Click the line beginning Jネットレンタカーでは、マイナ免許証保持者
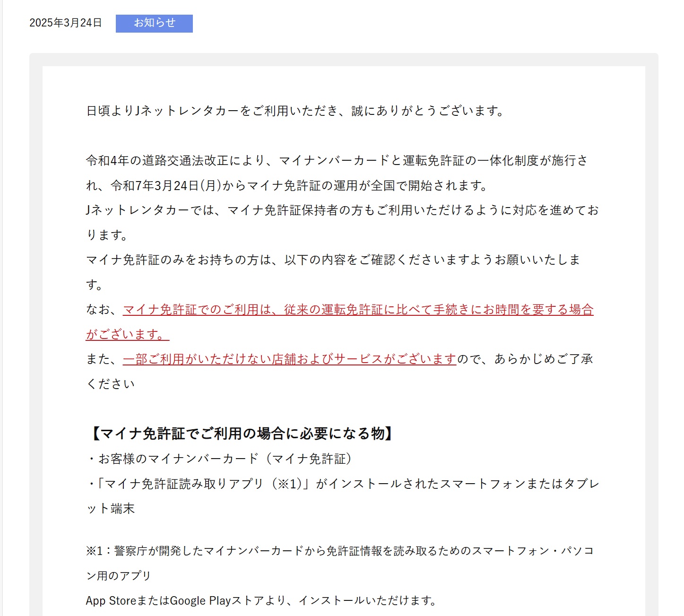The height and width of the screenshot is (616, 684). click(x=342, y=210)
